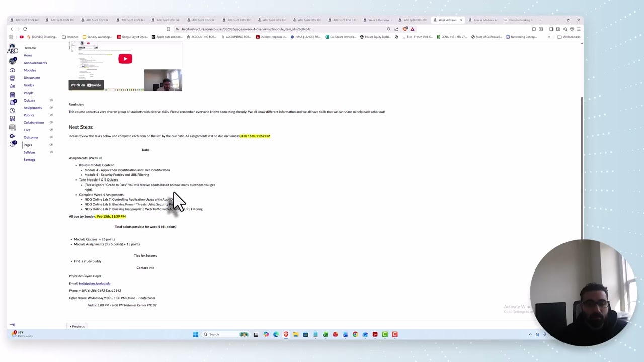Click the share icon in address bar
644x362 pixels.
tap(396, 29)
